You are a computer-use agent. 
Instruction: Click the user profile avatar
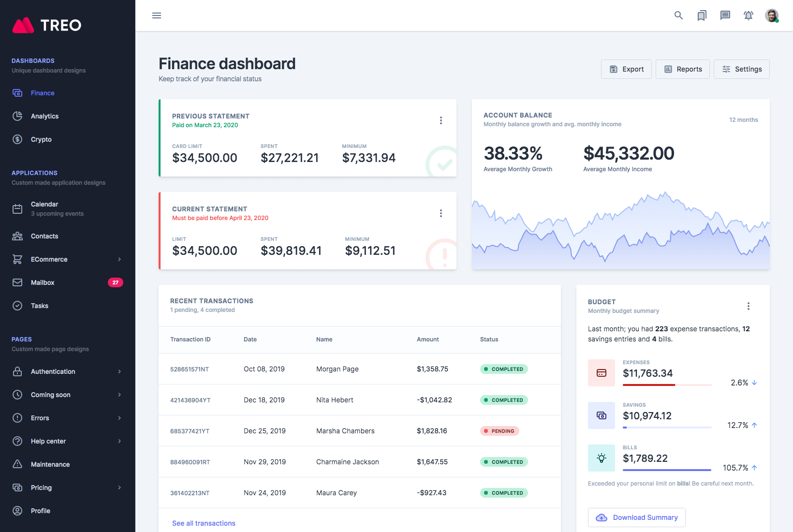click(x=772, y=15)
